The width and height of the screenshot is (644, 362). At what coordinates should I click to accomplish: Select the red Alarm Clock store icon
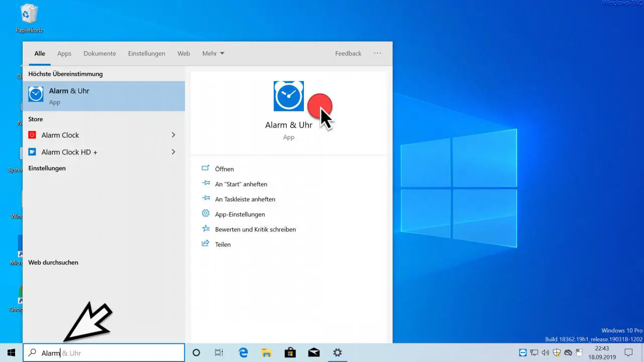(x=32, y=135)
